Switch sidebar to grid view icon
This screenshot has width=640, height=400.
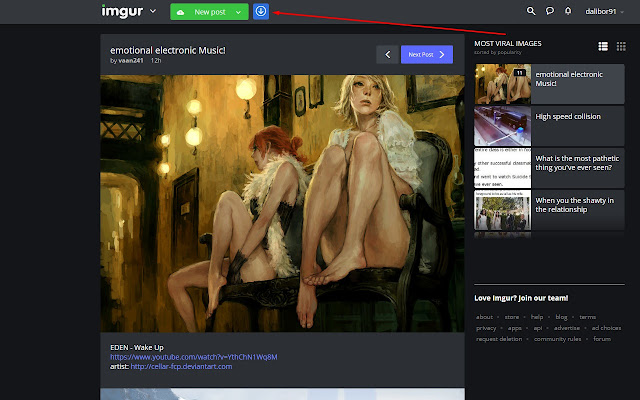pyautogui.click(x=621, y=47)
